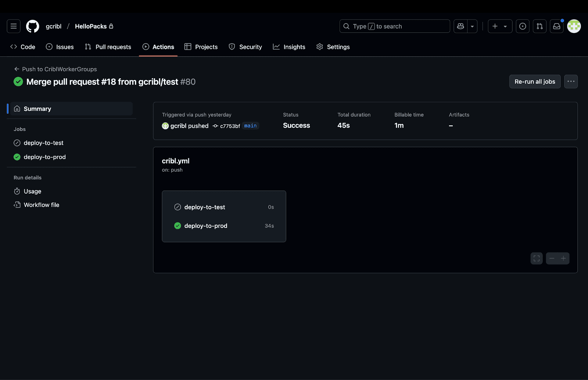Viewport: 588px width, 380px height.
Task: Click Re-run all jobs button
Action: tap(535, 82)
